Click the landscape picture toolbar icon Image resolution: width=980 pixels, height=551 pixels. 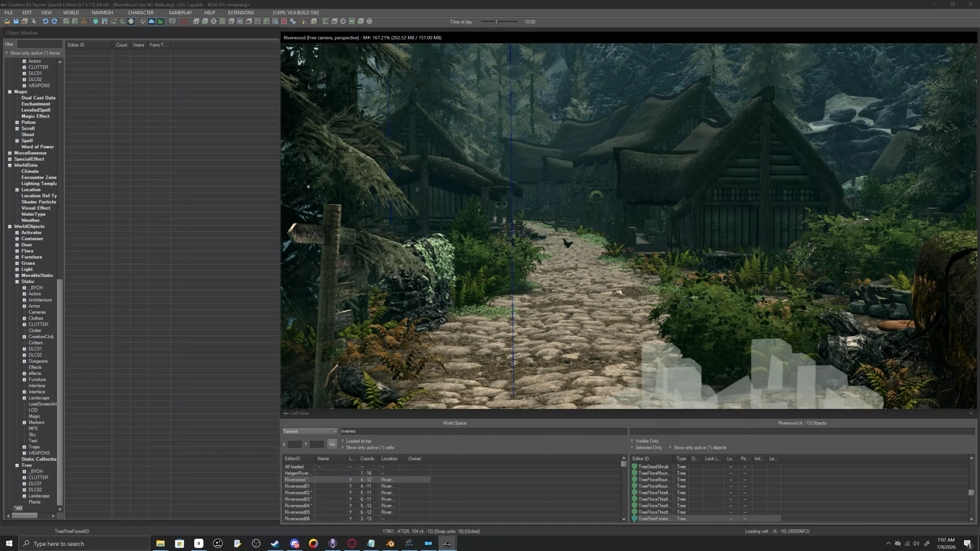105,21
